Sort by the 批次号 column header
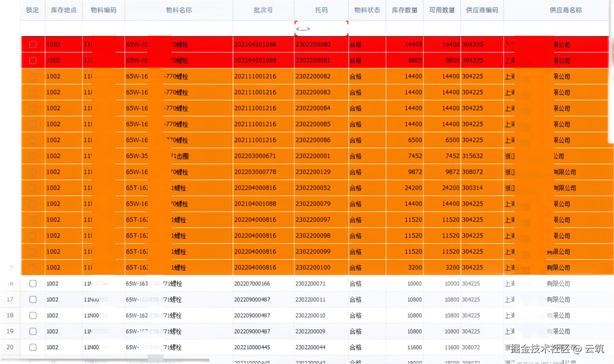 (263, 10)
